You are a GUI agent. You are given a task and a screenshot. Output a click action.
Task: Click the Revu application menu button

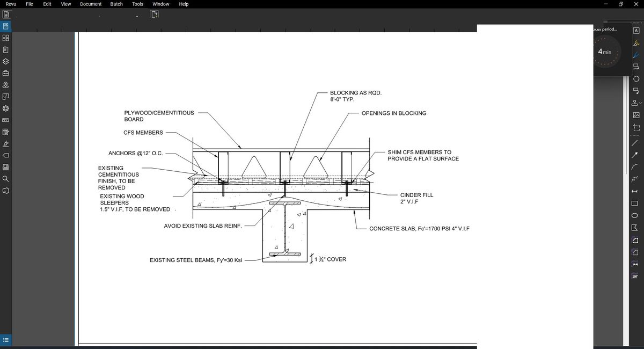(x=11, y=4)
